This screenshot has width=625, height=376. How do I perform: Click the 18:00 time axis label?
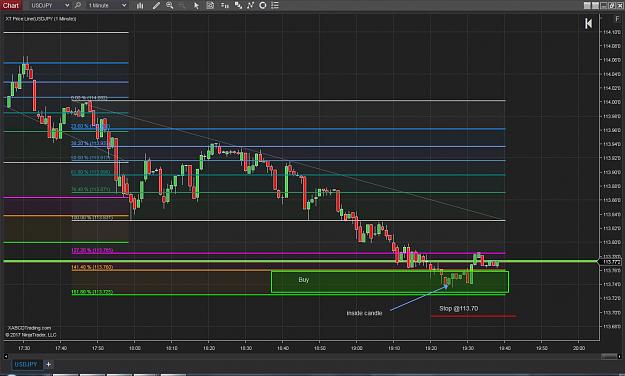tap(135, 348)
